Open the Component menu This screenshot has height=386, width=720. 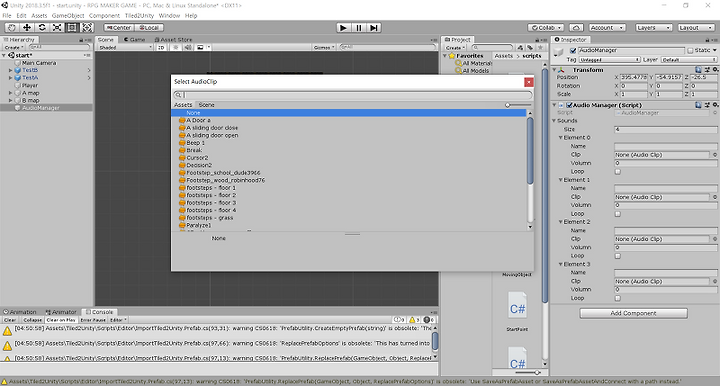[x=104, y=16]
